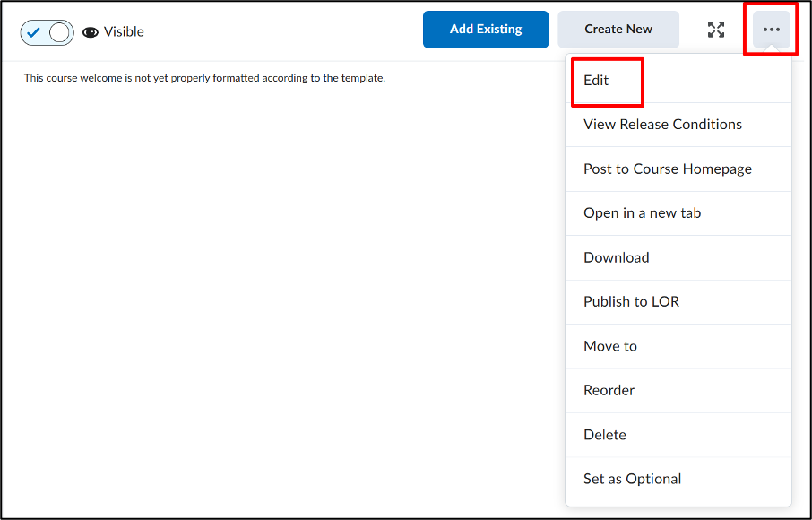Select the Move to option

(678, 346)
